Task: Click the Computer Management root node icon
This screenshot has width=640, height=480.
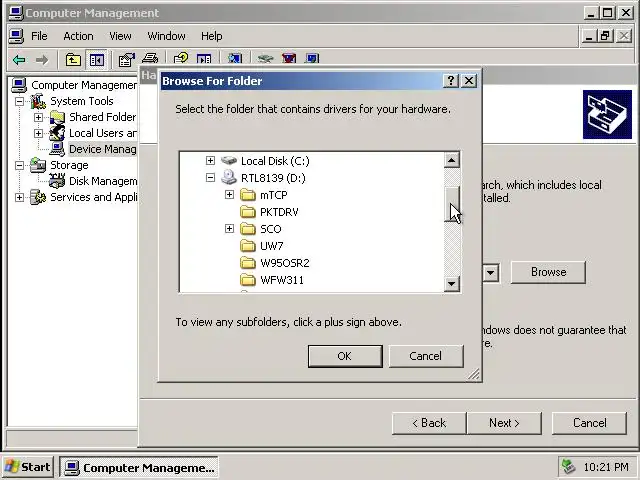Action: coord(19,85)
